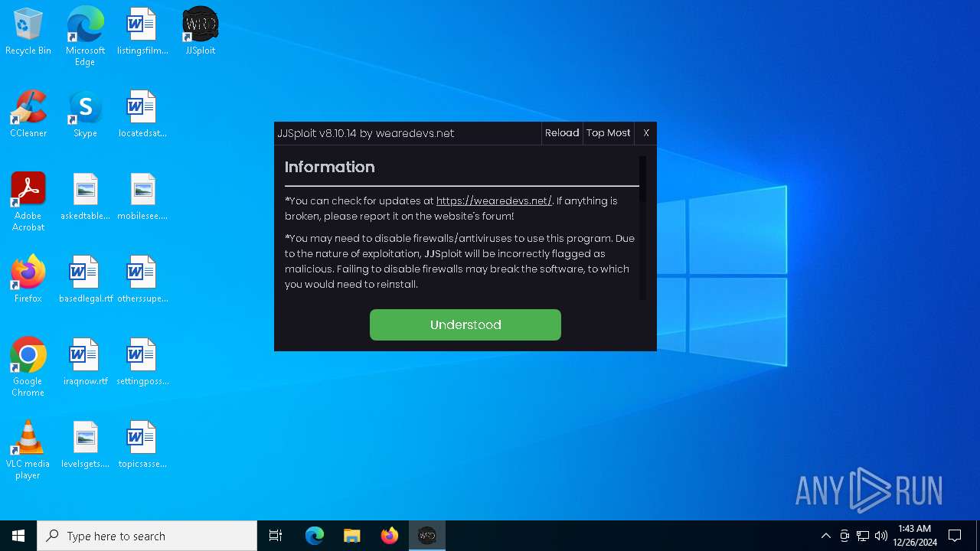This screenshot has height=551, width=980.
Task: Click the Meet Now tray icon
Action: tap(844, 536)
